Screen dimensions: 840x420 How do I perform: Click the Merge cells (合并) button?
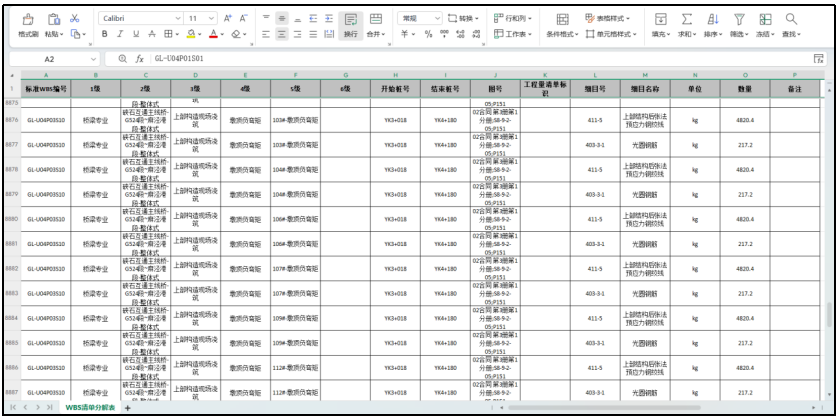coord(376,25)
